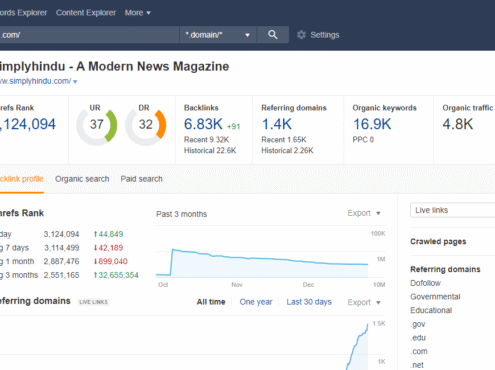Open the Live links dropdown box

(452, 210)
